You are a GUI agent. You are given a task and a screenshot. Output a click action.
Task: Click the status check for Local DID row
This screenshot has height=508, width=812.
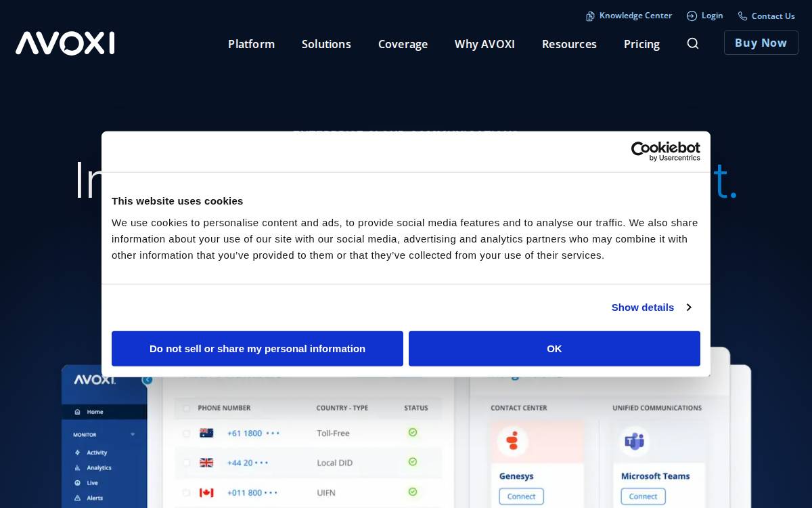[413, 462]
